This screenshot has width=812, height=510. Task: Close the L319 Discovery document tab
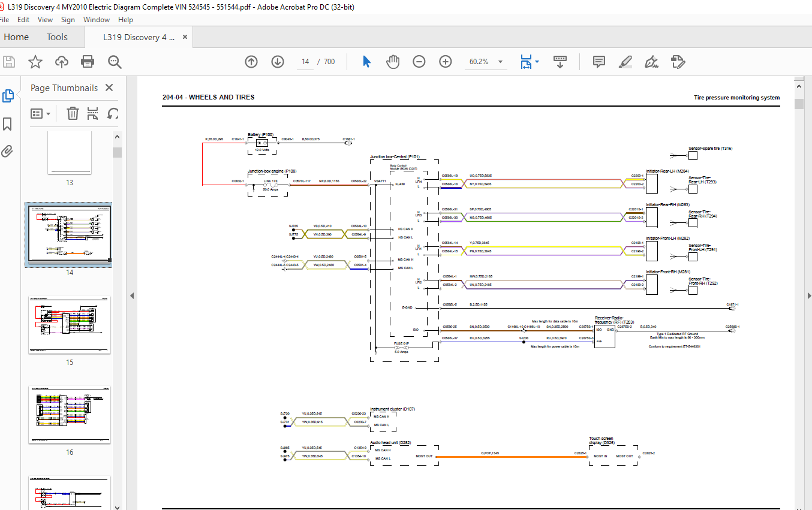pos(185,37)
